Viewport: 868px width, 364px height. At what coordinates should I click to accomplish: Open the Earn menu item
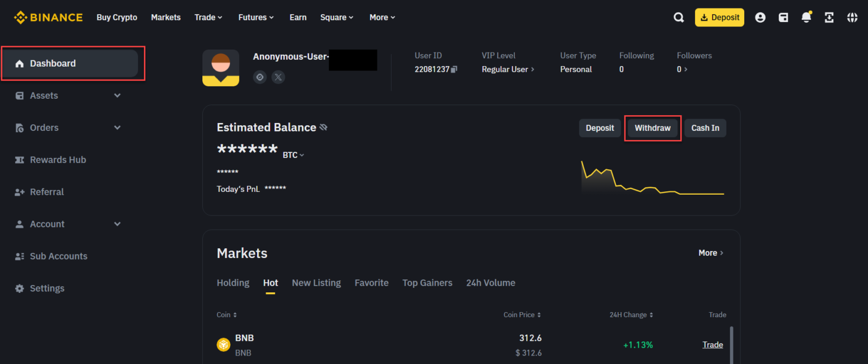[298, 17]
